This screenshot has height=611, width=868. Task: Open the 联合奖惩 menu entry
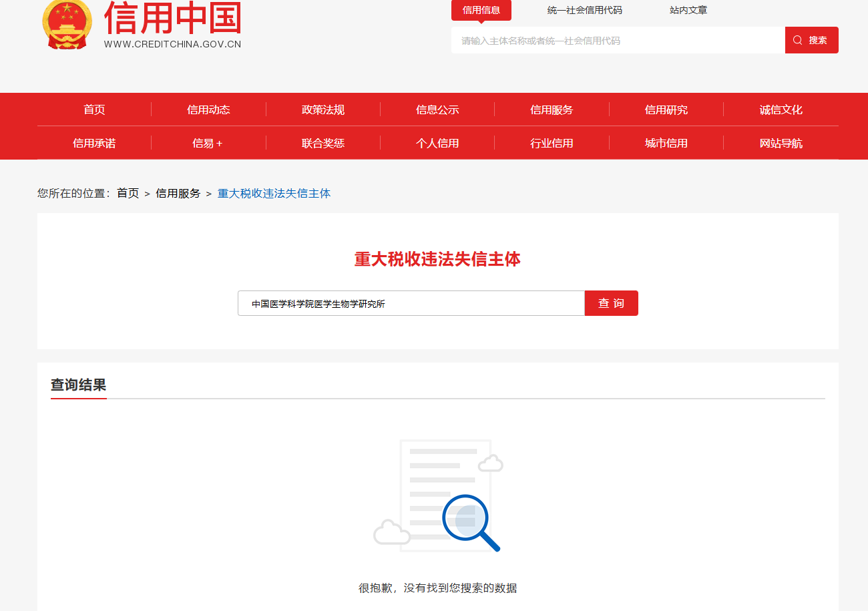tap(323, 143)
